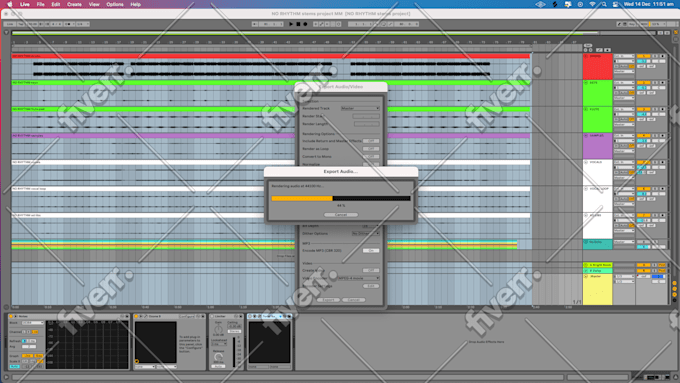This screenshot has height=383, width=680.
Task: Toggle the overview show/hide triangle
Action: [x=6, y=33]
